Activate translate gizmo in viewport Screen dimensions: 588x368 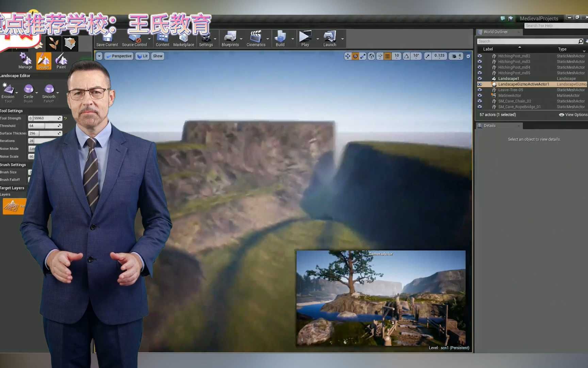347,56
